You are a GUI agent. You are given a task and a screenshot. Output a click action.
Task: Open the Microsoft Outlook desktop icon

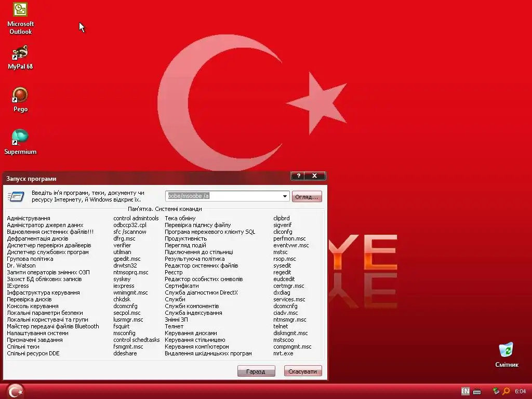click(20, 18)
